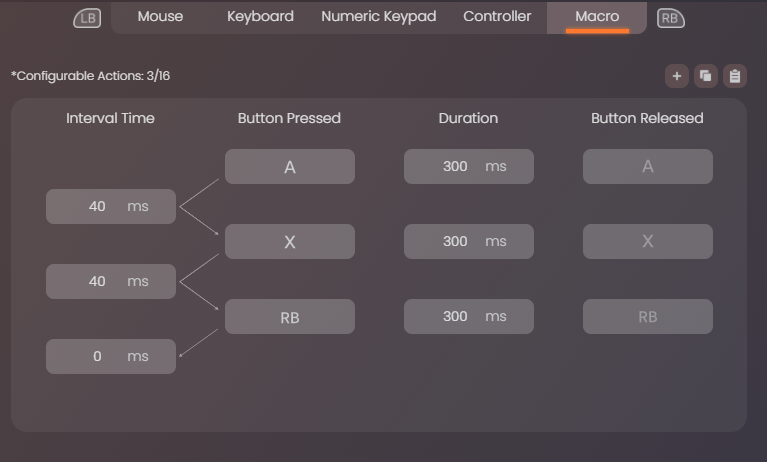
Task: Switch to the Mouse tab
Action: click(x=160, y=17)
